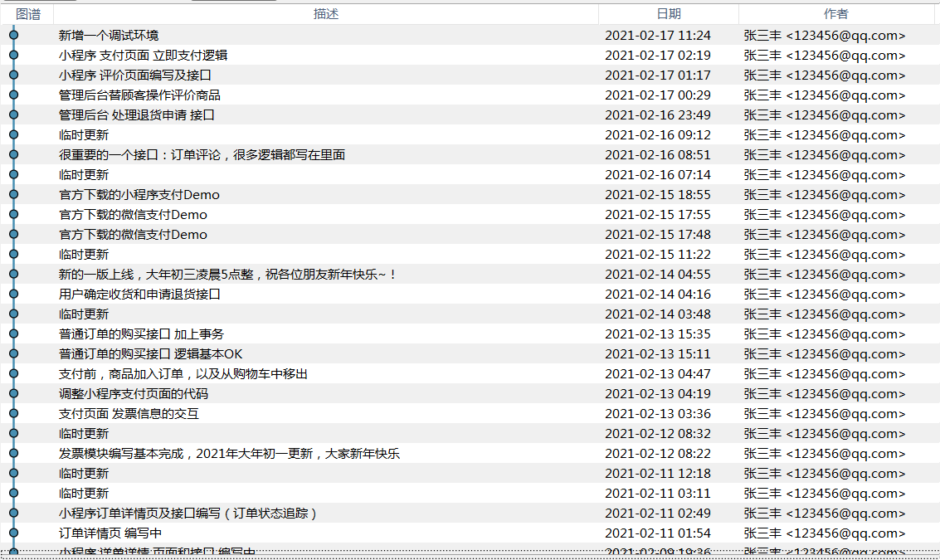Click graph node for 管理后台替顾客操作评价商品

(13, 95)
